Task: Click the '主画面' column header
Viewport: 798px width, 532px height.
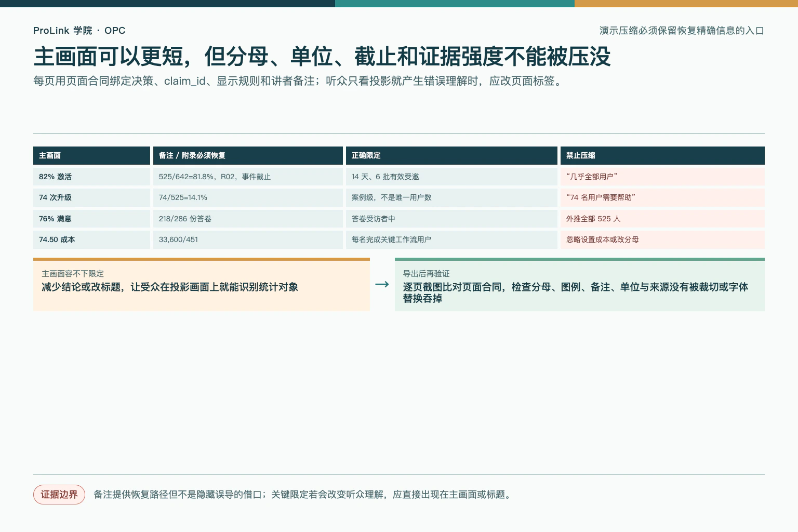Action: [x=91, y=155]
